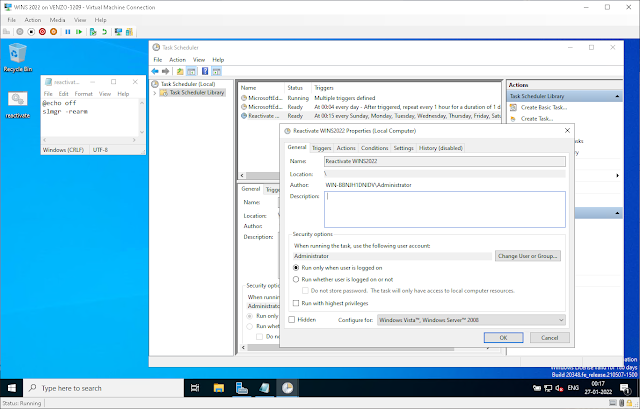Click the green Revert arrow icon
The width and height of the screenshot is (640, 409).
click(104, 31)
